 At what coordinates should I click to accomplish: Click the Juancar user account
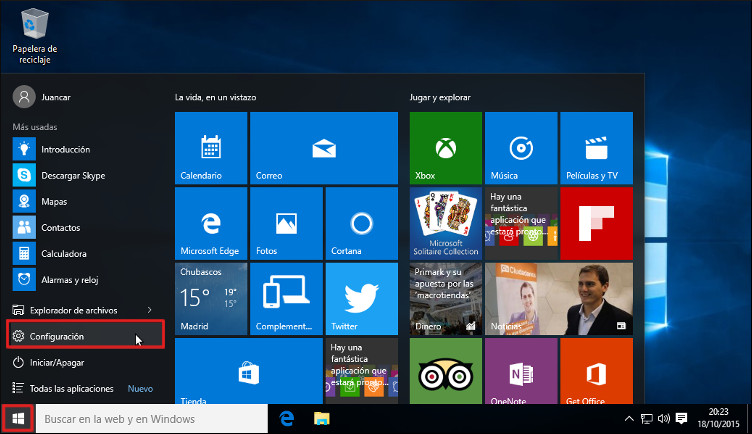(42, 97)
